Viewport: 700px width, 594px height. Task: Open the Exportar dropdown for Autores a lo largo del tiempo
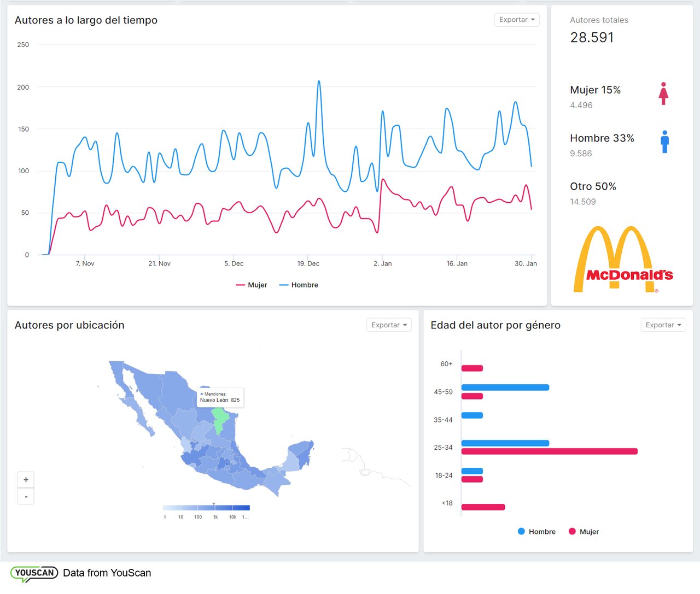click(x=516, y=20)
